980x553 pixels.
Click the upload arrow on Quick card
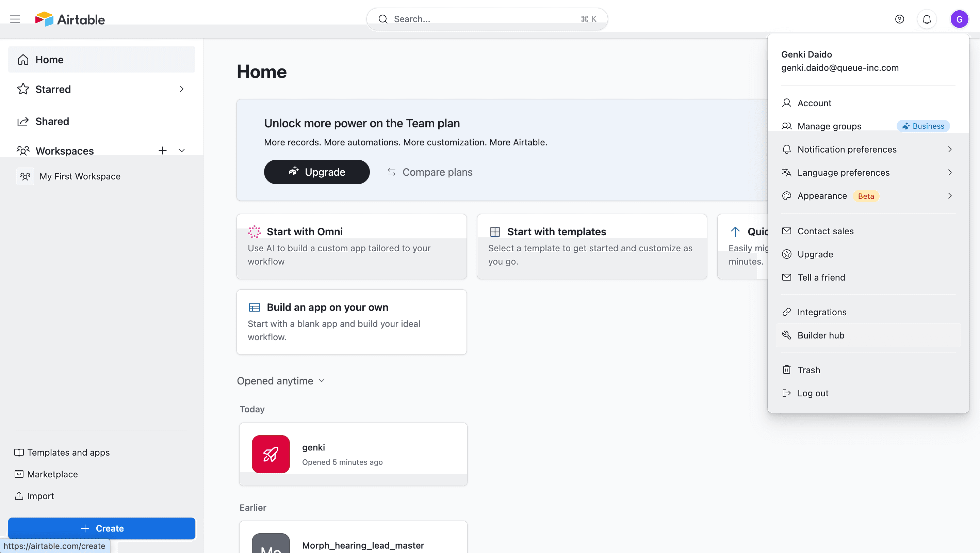[x=735, y=232]
